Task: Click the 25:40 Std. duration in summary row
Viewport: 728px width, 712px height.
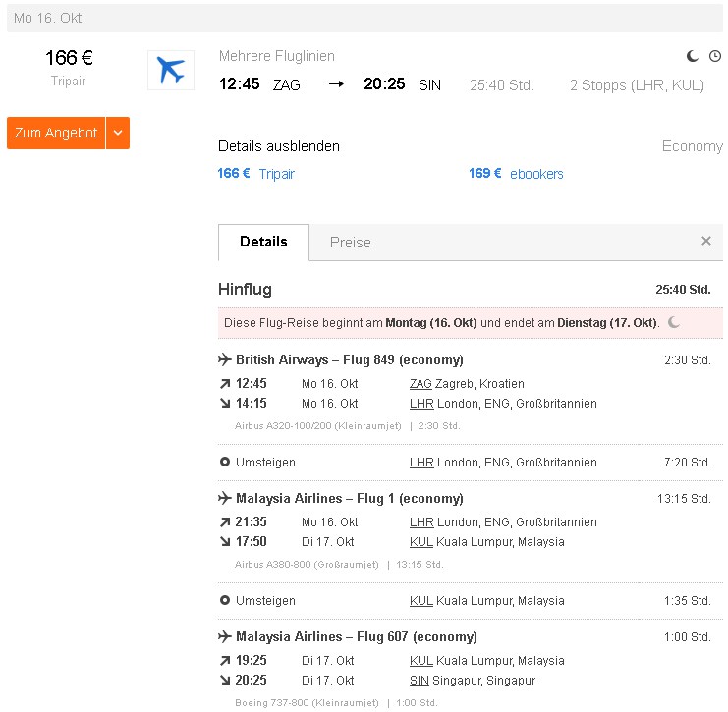Action: [x=502, y=85]
